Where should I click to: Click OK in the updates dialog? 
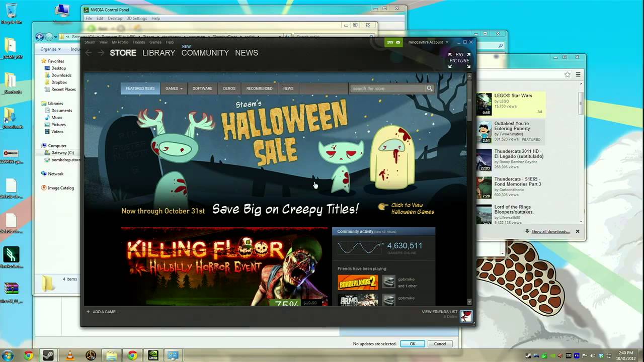point(413,344)
